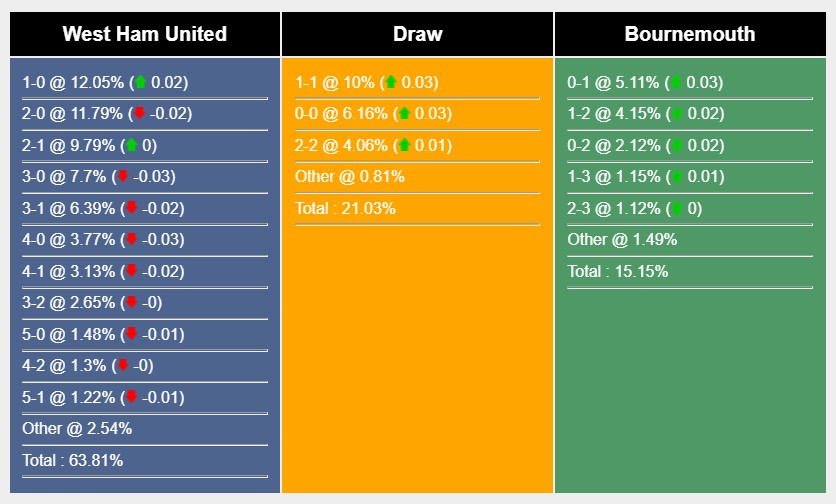The image size is (836, 504).
Task: Select the Bournemouth column header
Action: point(690,34)
